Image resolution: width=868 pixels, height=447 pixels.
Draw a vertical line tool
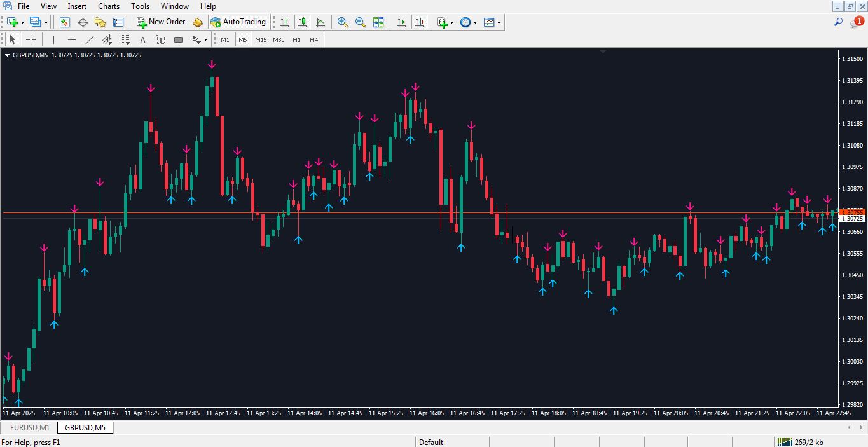click(53, 39)
